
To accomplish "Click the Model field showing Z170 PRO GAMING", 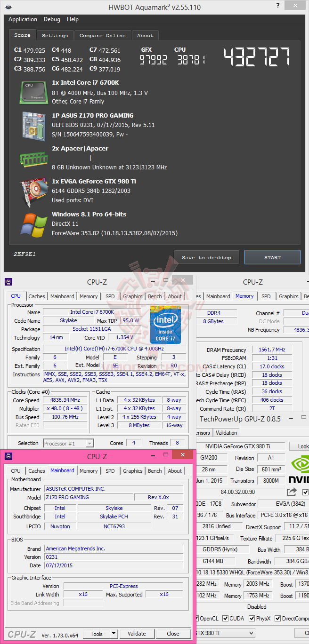I will point(89,497).
